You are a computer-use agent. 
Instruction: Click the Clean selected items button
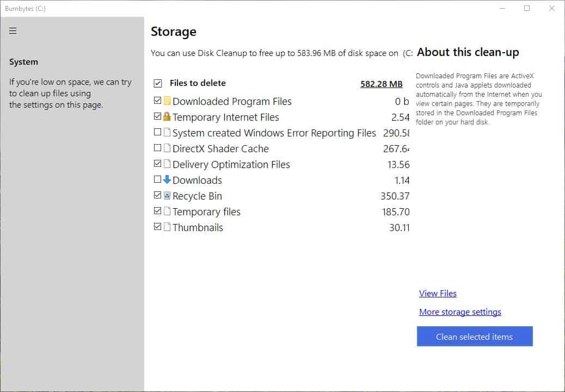tap(474, 336)
